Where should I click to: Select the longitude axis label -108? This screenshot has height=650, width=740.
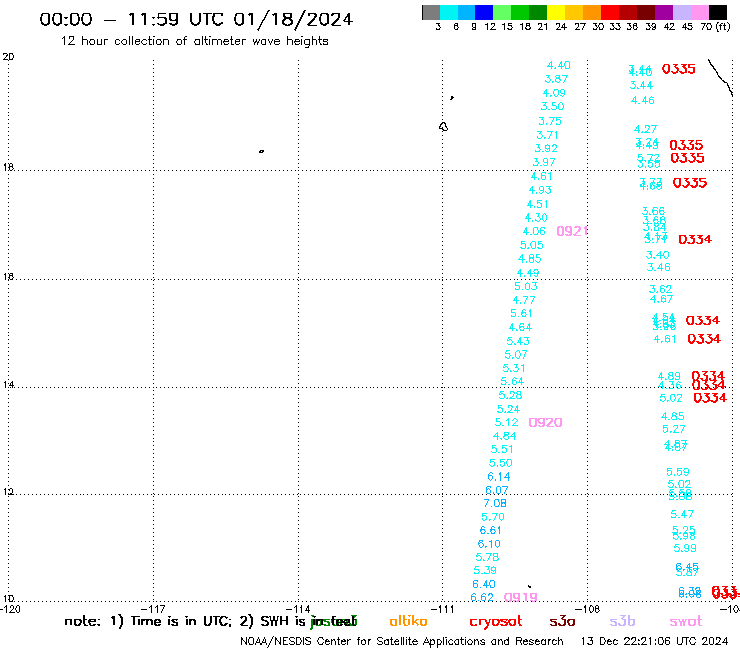click(588, 609)
